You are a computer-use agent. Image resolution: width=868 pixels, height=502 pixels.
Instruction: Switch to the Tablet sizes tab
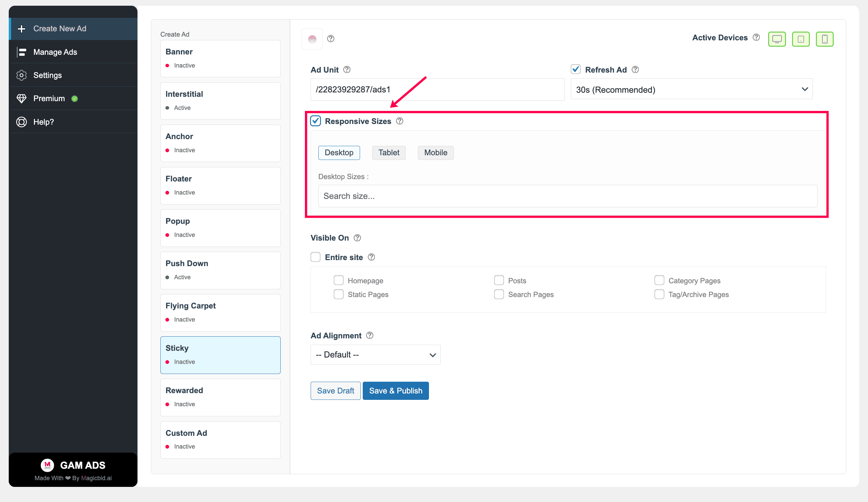389,153
